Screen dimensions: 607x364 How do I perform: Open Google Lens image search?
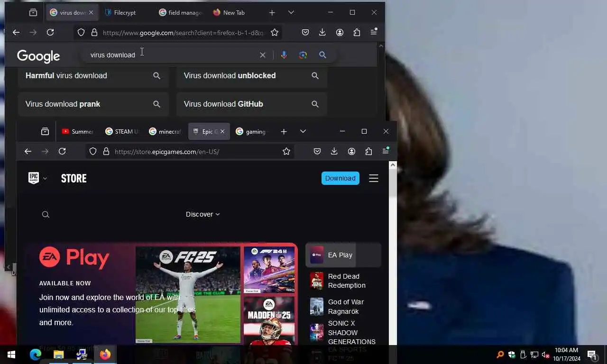[303, 55]
